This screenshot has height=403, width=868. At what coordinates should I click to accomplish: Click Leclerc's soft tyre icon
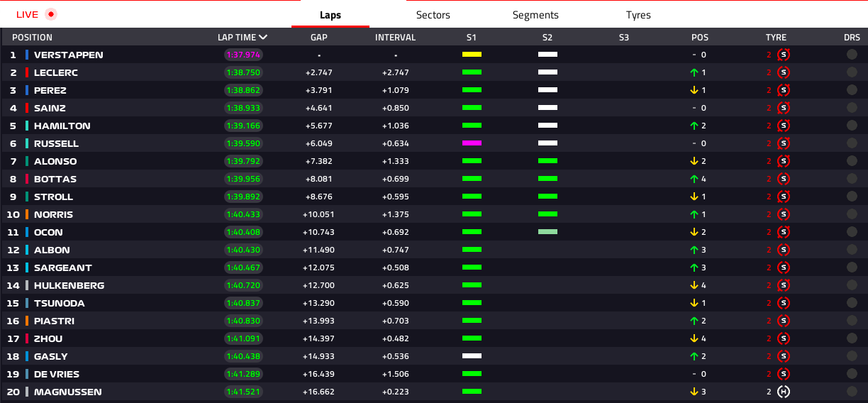click(x=784, y=72)
